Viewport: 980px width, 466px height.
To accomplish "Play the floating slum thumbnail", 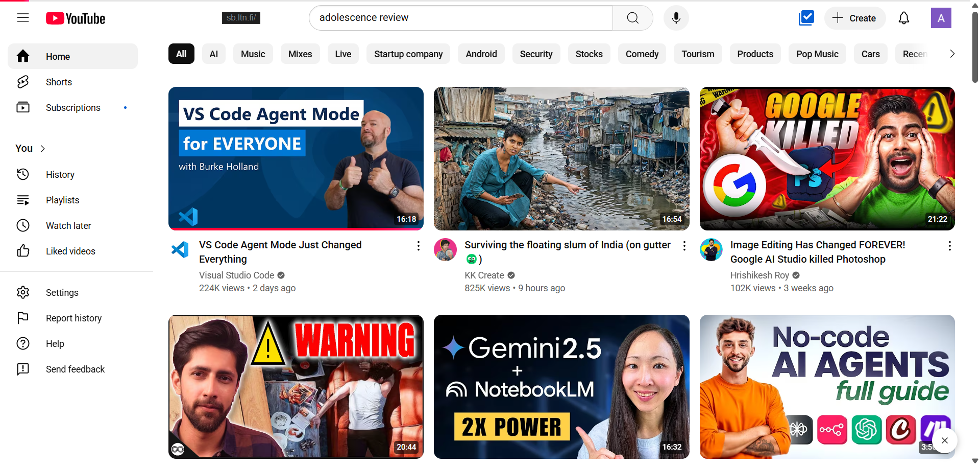I will click(561, 158).
